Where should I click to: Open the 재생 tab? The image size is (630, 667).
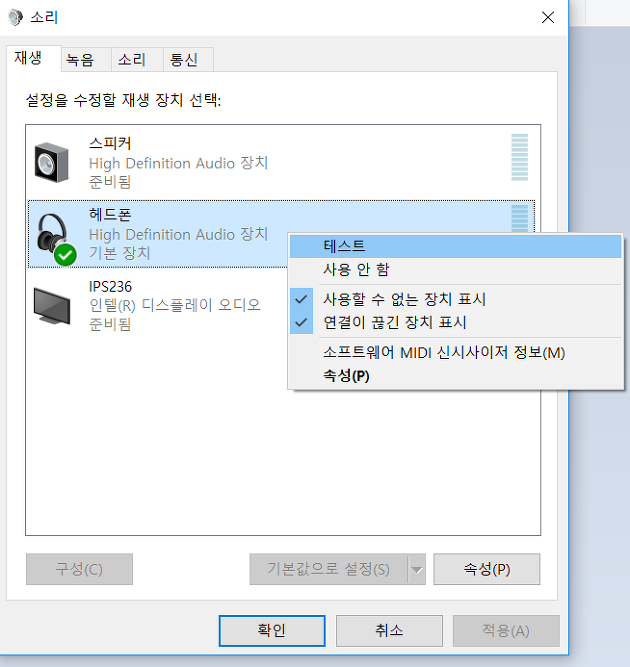(x=34, y=58)
